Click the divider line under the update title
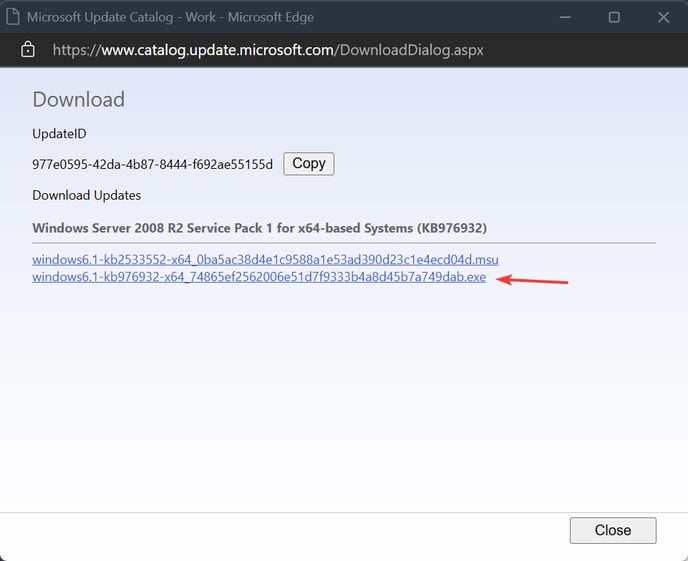Image resolution: width=688 pixels, height=561 pixels. 344,243
